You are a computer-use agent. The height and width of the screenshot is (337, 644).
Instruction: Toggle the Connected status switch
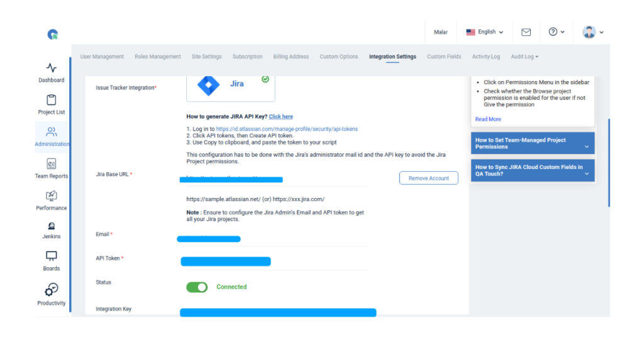197,287
